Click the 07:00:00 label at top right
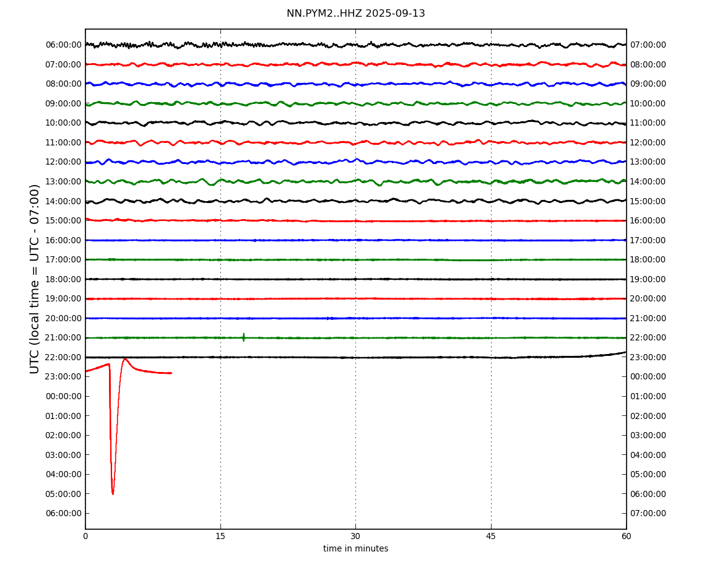Screen dimensions: 712x588 648,45
